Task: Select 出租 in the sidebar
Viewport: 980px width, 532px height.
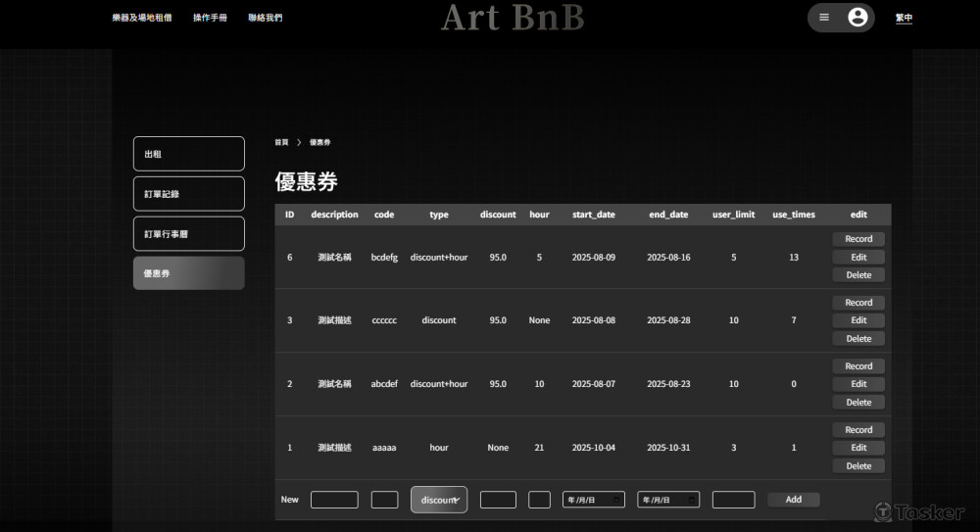Action: tap(189, 154)
